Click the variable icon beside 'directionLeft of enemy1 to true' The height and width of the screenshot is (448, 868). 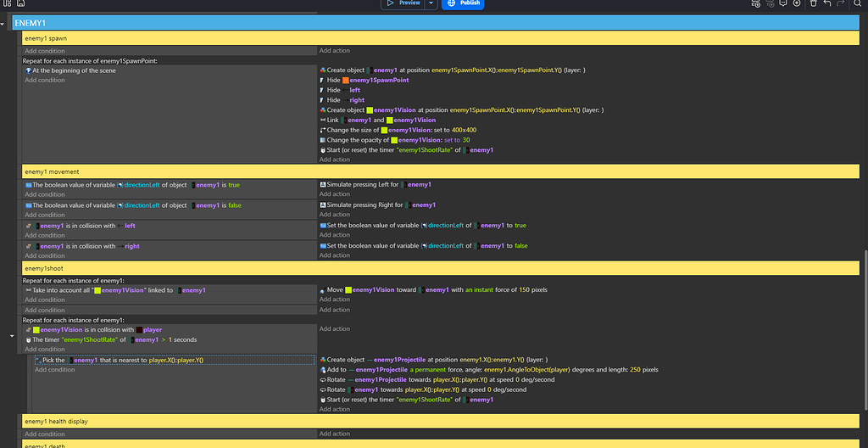pyautogui.click(x=323, y=226)
